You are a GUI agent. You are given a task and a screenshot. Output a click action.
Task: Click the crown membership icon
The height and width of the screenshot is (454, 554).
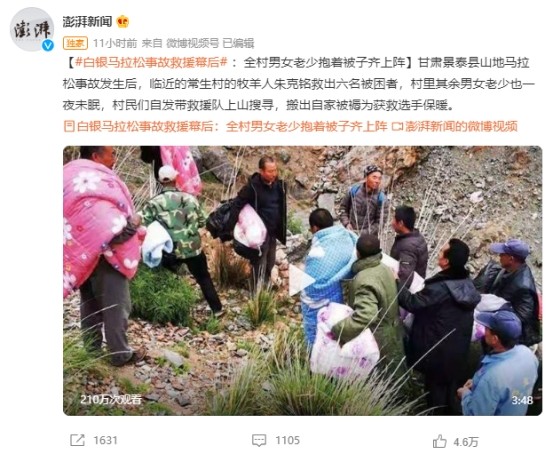(x=123, y=22)
